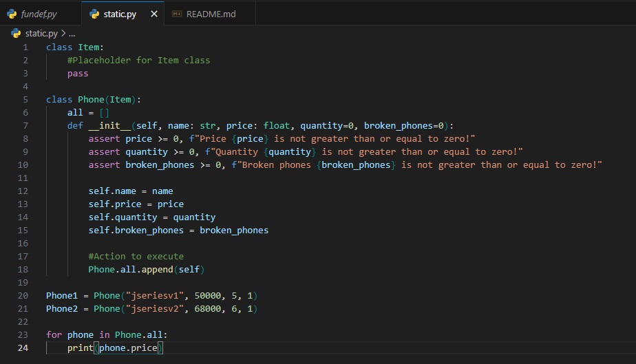
Task: Open the breadcrumb ellipsis symbol list
Action: point(72,34)
